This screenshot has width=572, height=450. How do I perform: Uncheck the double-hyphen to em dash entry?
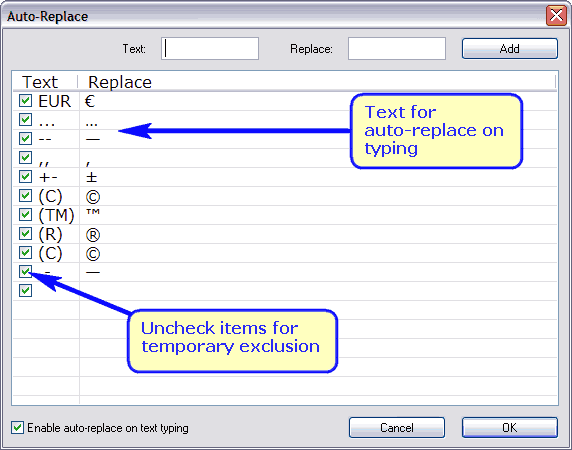click(x=25, y=138)
